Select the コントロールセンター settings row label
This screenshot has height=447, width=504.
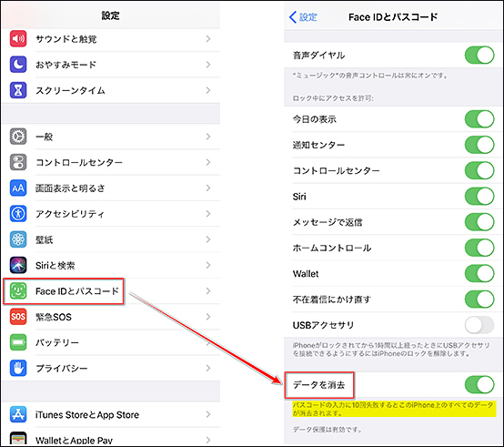pos(79,162)
